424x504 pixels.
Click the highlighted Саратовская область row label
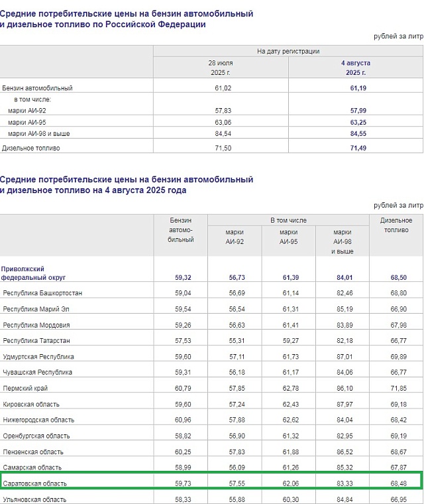coord(35,483)
